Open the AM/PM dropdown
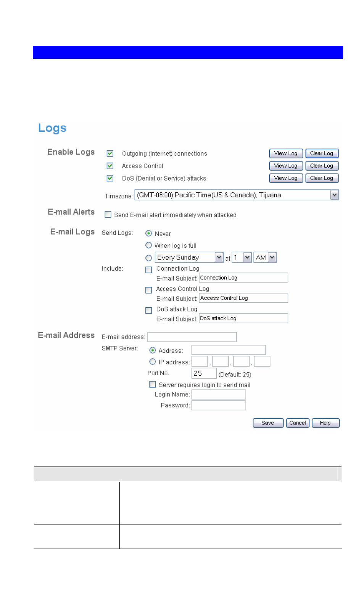Screen dimensions: 364x615 (272, 257)
